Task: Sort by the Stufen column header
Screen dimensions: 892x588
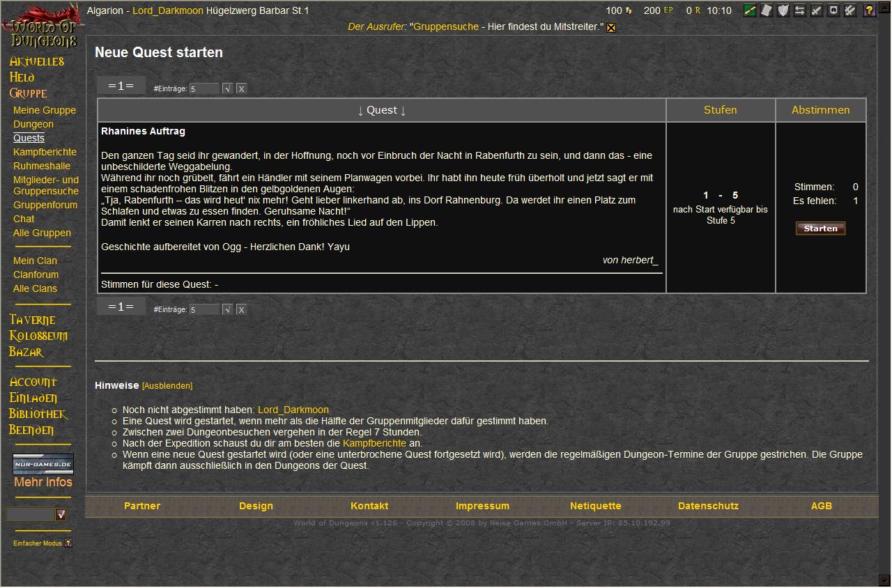Action: click(721, 110)
